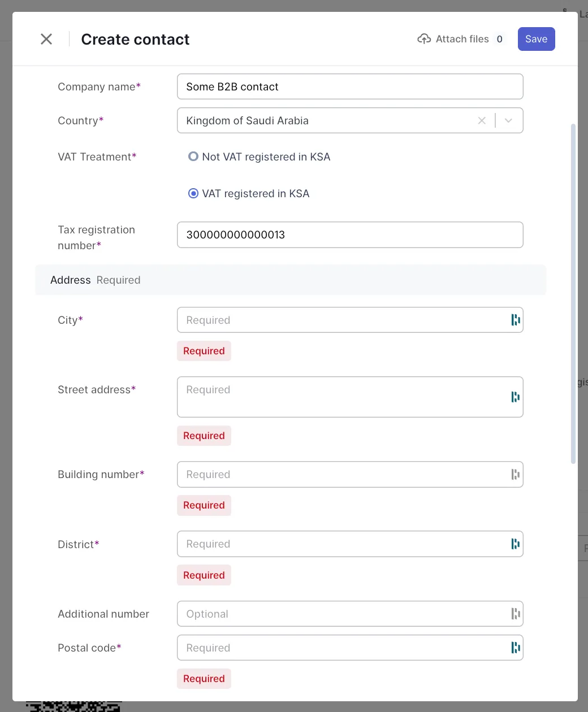Click the autofill icon in the Postal code field
Viewport: 588px width, 712px height.
coord(515,648)
